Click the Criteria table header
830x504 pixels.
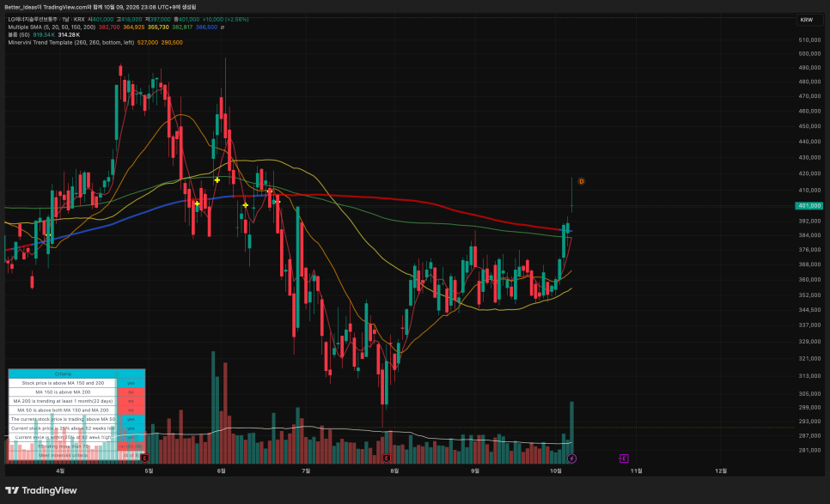click(x=63, y=373)
